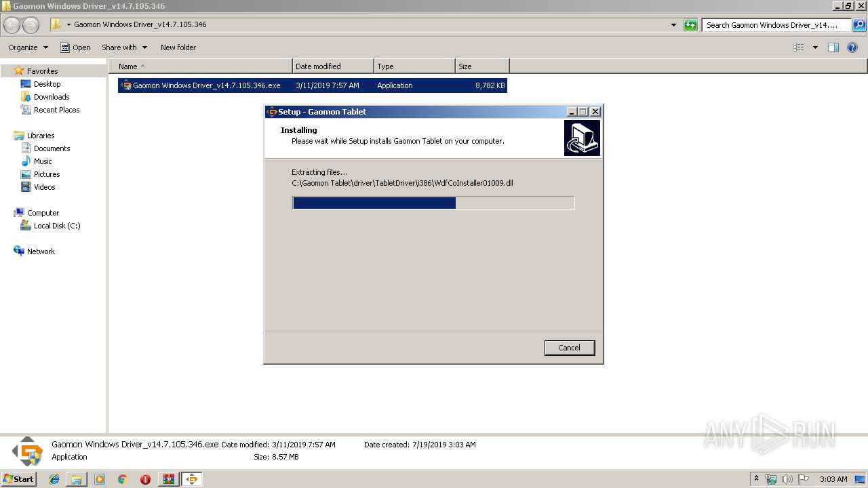
Task: Sort by Date modified column header
Action: 333,66
